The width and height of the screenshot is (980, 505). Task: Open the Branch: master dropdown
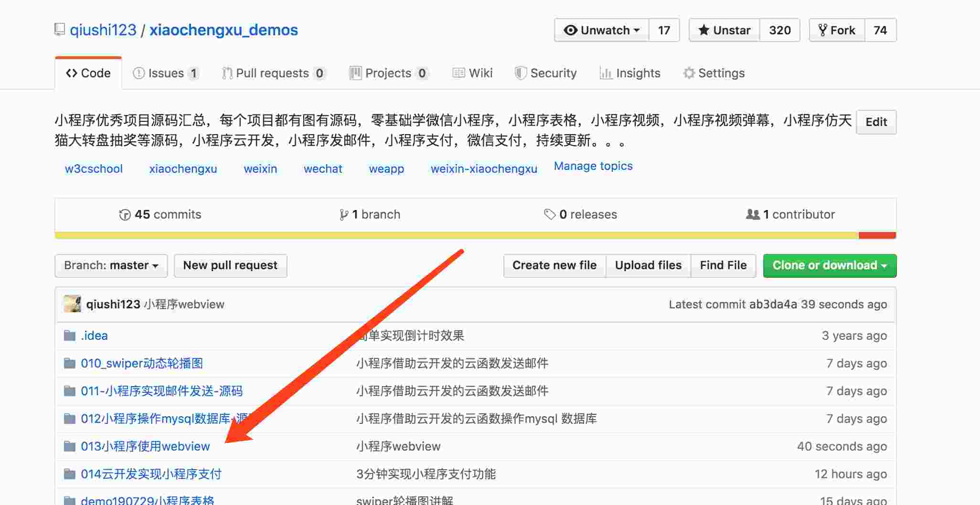pyautogui.click(x=111, y=265)
